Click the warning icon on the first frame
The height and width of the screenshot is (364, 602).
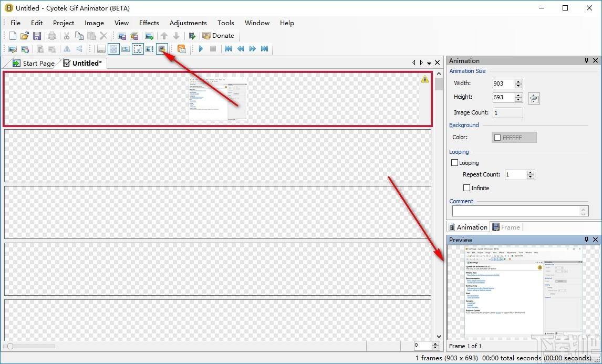[424, 79]
